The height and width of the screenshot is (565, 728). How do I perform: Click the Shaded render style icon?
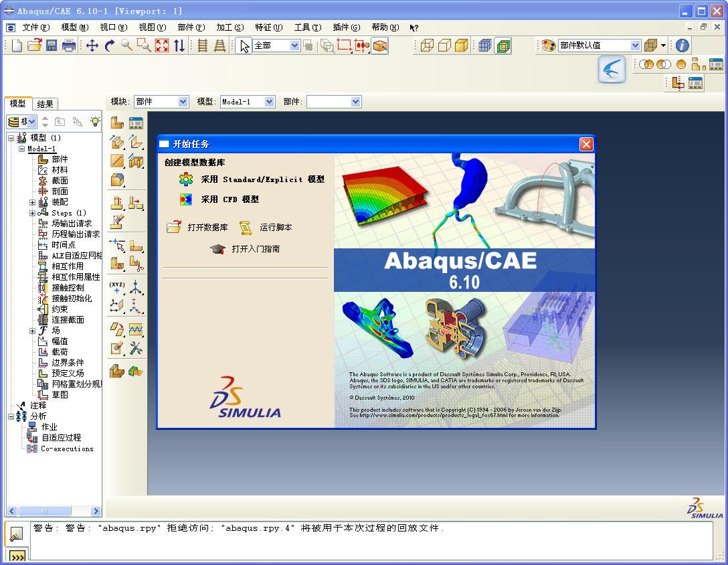click(x=462, y=46)
